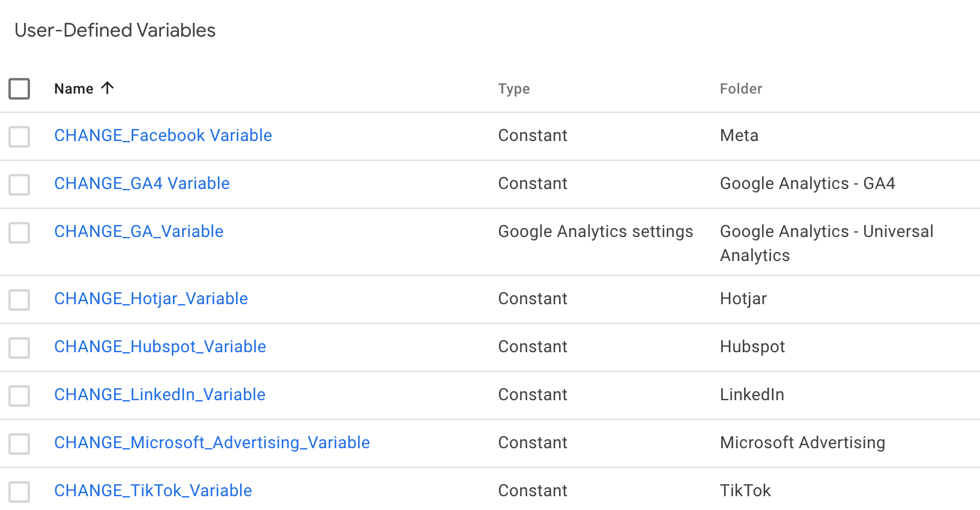Click CHANGE_LinkedIn_Variable
Screen dimensions: 980x510
(160, 395)
